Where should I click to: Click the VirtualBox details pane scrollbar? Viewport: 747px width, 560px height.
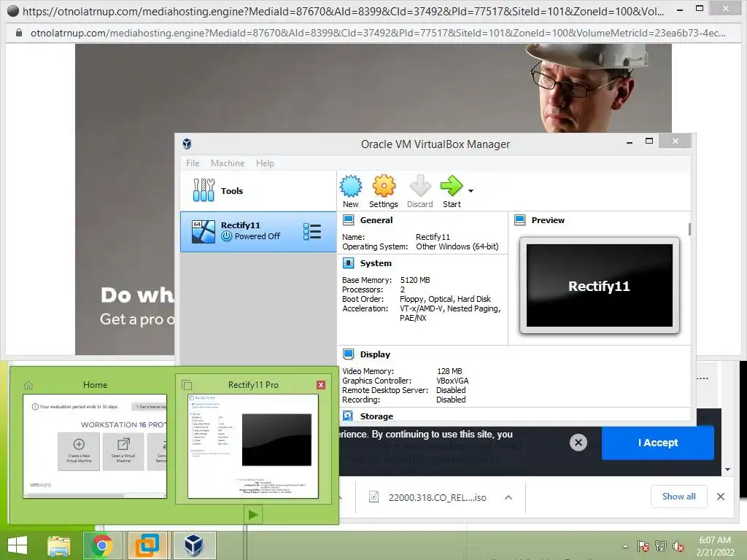[x=689, y=228]
